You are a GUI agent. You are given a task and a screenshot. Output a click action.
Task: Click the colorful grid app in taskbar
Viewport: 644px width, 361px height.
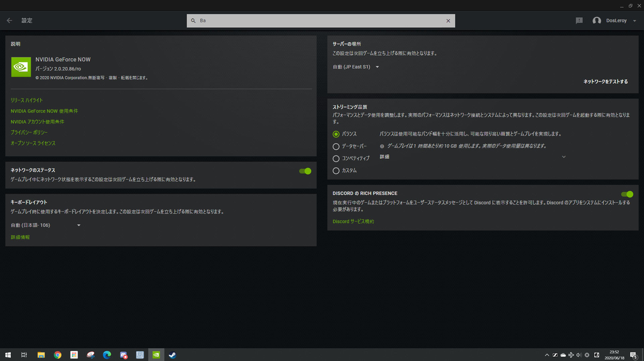tap(74, 355)
